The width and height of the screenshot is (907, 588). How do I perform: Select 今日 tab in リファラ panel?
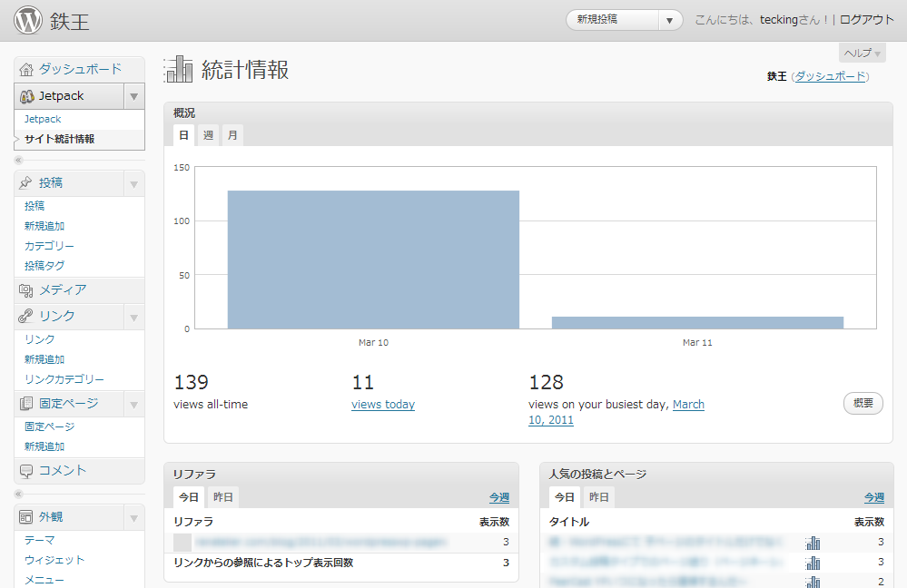[x=189, y=497]
